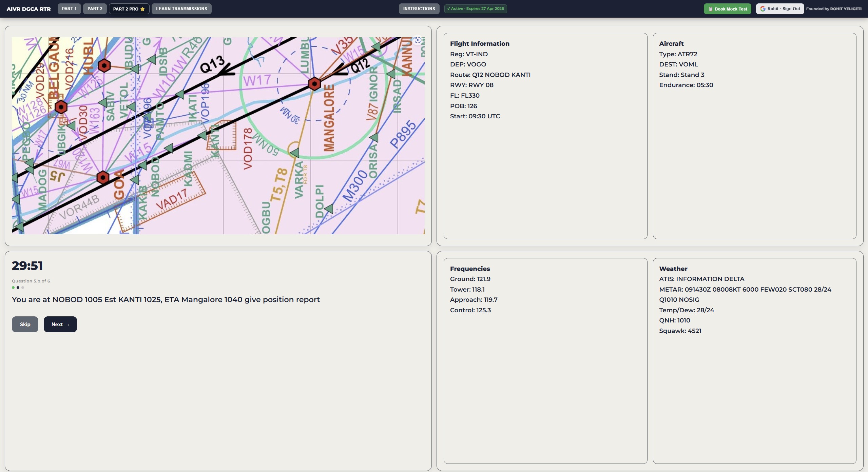868x472 pixels.
Task: Click the AIVR DGCA RTR logo
Action: click(29, 9)
